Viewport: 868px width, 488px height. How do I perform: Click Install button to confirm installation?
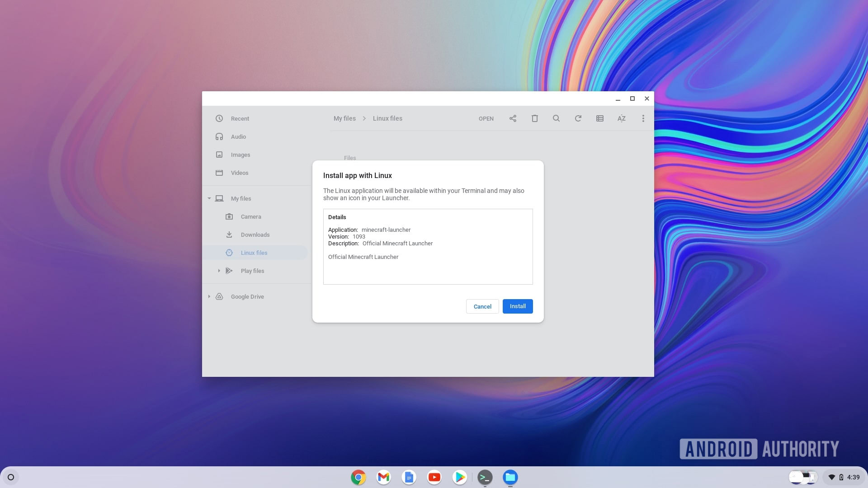[518, 306]
